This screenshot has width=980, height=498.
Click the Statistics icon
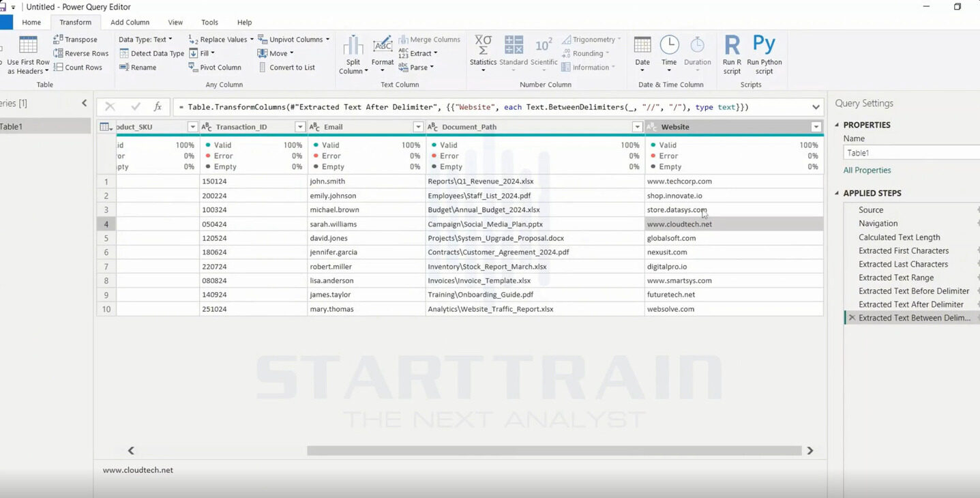click(x=483, y=45)
